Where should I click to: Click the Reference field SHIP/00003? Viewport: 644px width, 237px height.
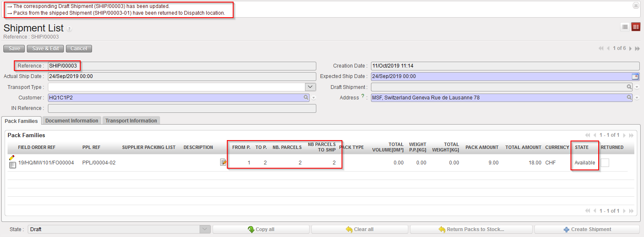pyautogui.click(x=182, y=66)
